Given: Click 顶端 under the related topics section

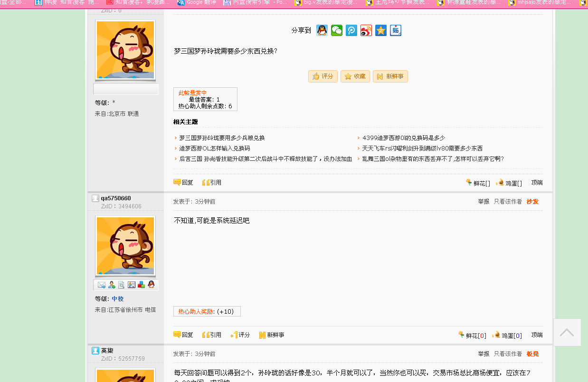Looking at the screenshot, I should point(537,183).
